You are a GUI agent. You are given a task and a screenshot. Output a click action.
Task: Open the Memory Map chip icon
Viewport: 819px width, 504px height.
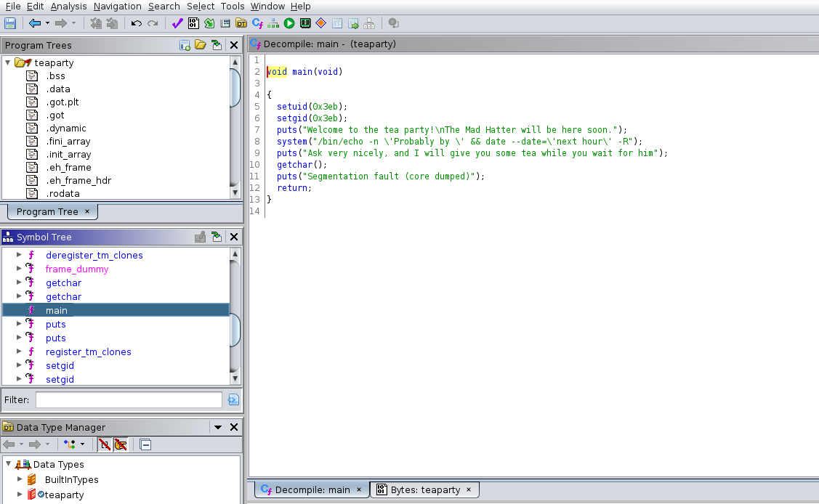tap(305, 23)
